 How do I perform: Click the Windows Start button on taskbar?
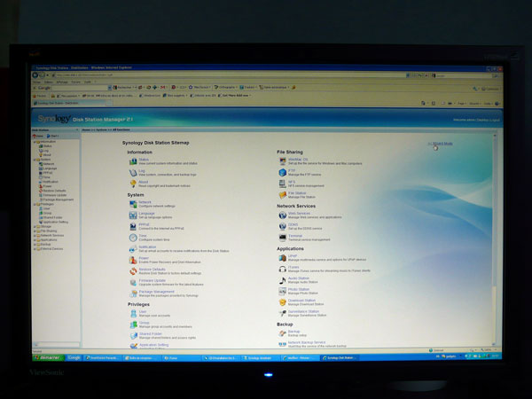click(x=48, y=357)
